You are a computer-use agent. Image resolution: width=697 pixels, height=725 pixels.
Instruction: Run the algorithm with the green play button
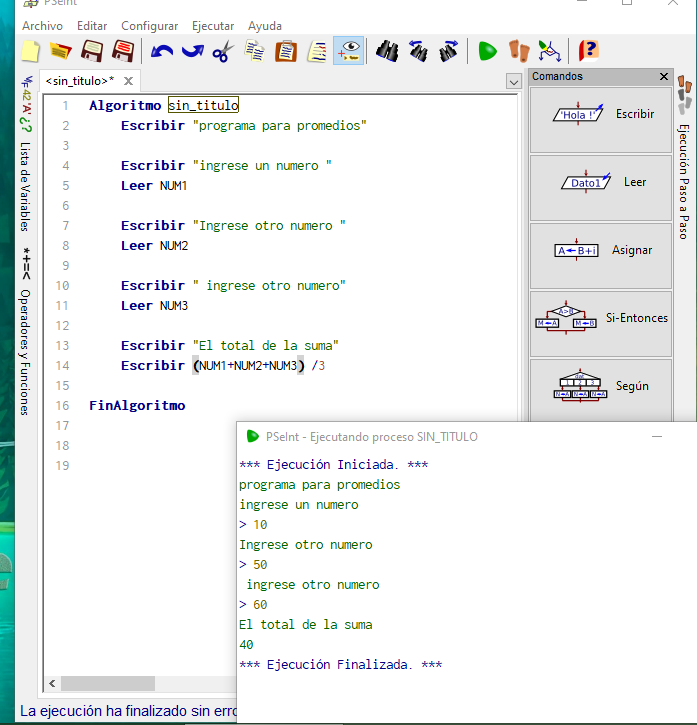pos(487,51)
